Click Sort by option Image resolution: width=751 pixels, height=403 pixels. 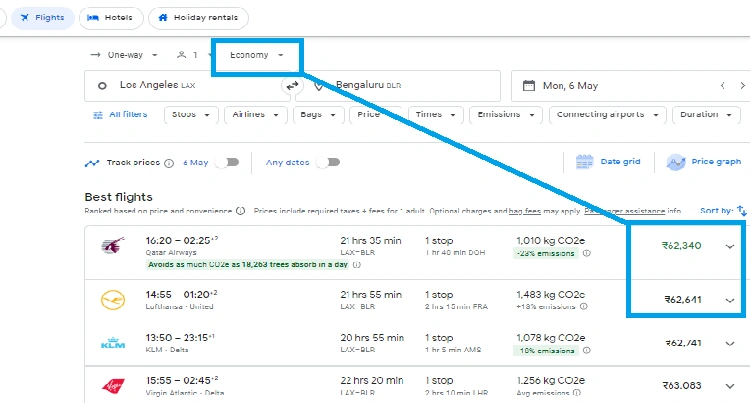(x=723, y=210)
